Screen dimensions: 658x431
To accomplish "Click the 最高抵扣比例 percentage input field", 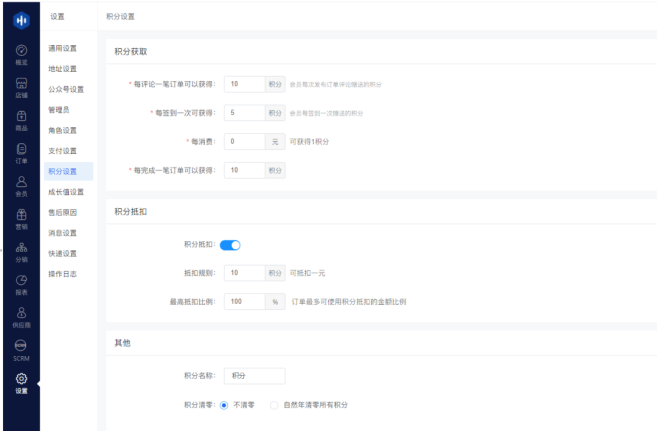I will (x=244, y=300).
